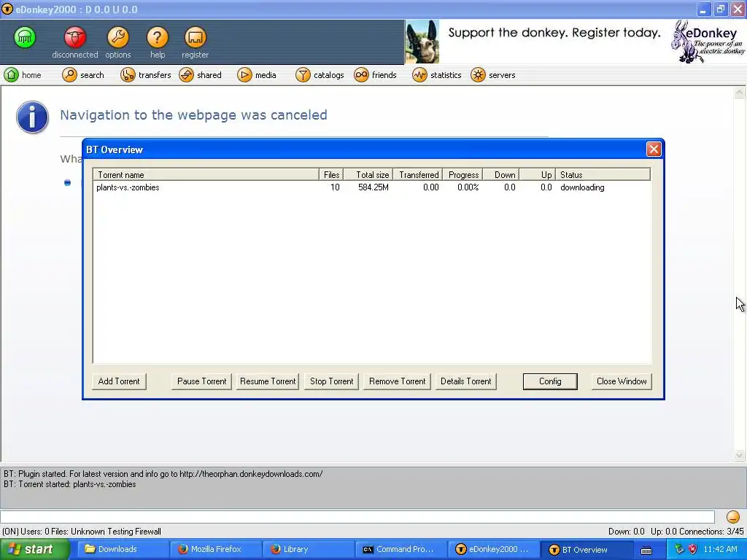
Task: Click the command input field above status bar
Action: click(357, 517)
